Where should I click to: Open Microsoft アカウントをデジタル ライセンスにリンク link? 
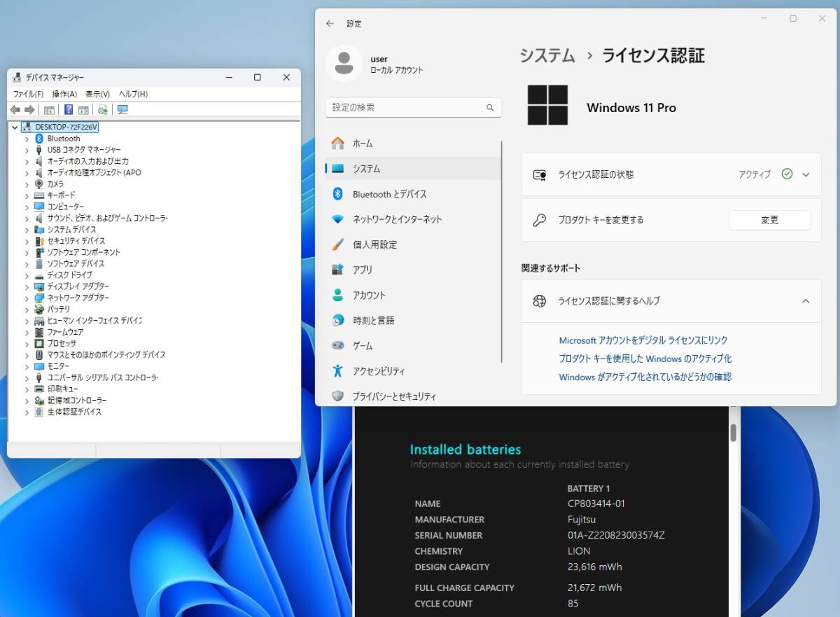(x=643, y=340)
